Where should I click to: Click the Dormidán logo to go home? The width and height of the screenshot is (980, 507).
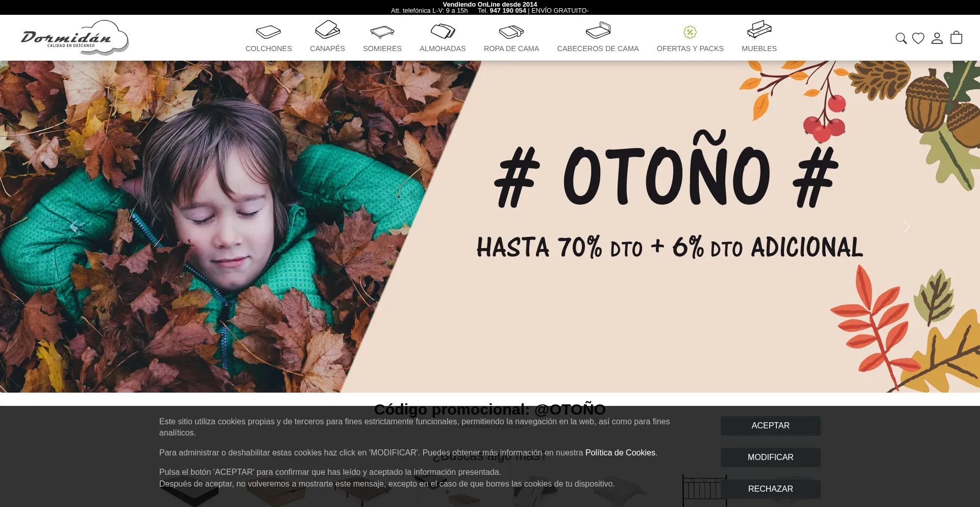pyautogui.click(x=75, y=38)
